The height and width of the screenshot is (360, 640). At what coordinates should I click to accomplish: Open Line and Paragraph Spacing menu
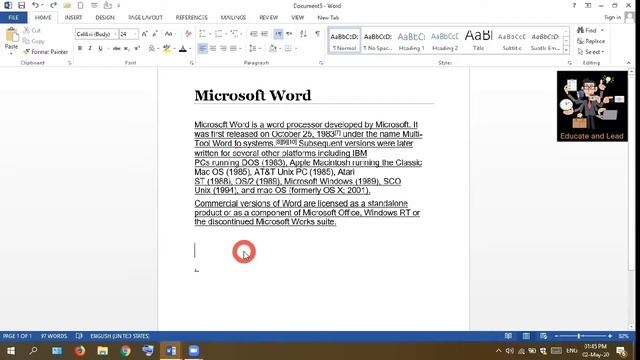coord(254,49)
